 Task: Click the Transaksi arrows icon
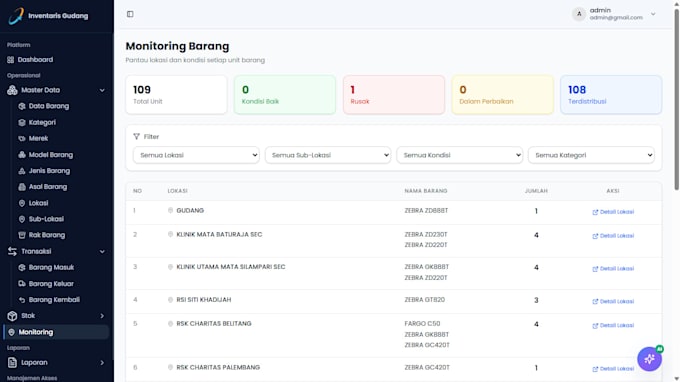[12, 251]
